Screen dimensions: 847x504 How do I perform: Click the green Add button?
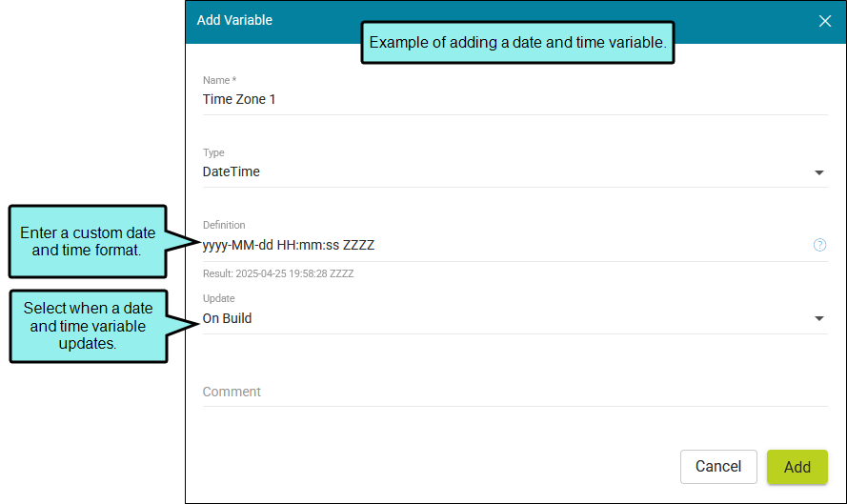point(797,467)
